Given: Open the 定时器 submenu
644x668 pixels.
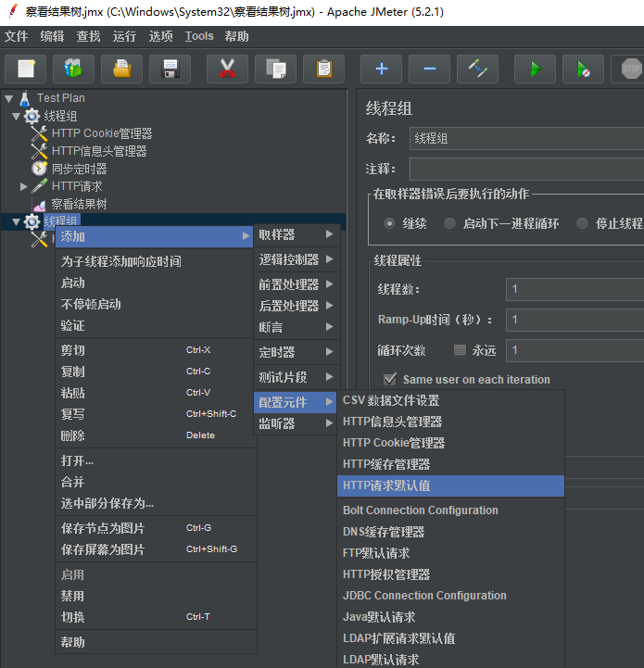Looking at the screenshot, I should click(x=297, y=352).
